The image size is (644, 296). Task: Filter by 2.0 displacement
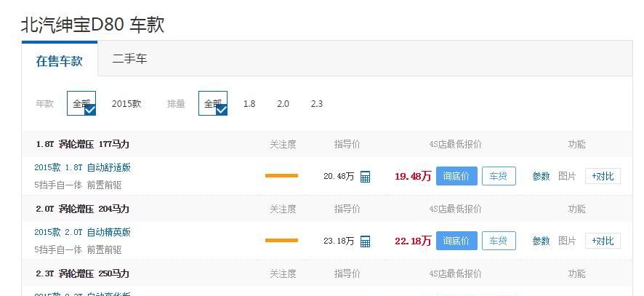click(x=283, y=104)
